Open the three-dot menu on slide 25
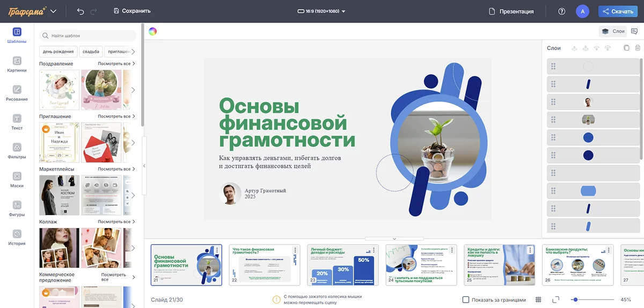644x308 pixels. coord(530,251)
